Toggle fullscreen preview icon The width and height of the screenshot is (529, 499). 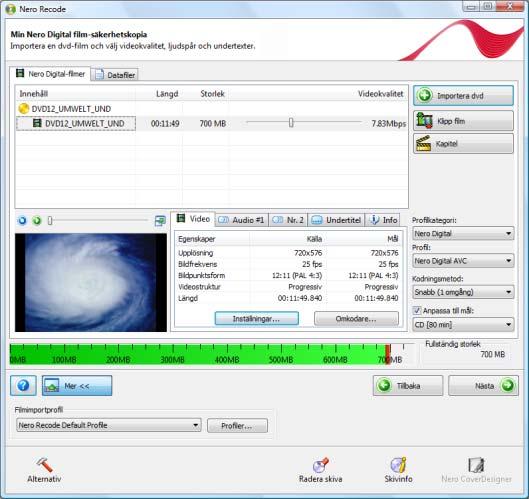pyautogui.click(x=160, y=221)
